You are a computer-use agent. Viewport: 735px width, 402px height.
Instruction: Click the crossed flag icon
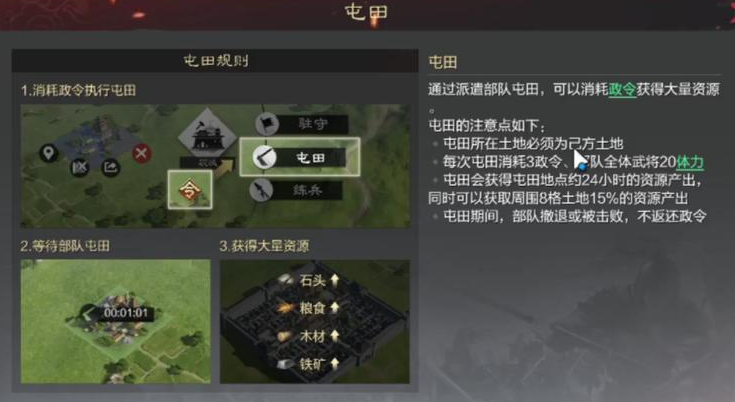[80, 167]
